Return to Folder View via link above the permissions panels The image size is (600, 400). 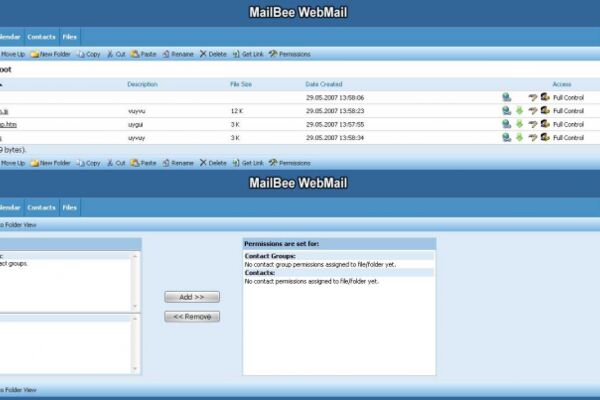click(x=18, y=225)
